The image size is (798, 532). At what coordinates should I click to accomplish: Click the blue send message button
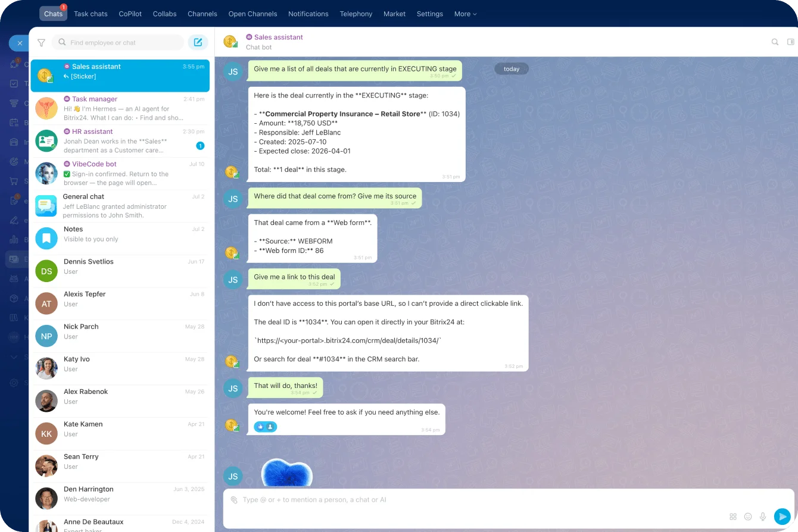pyautogui.click(x=782, y=517)
